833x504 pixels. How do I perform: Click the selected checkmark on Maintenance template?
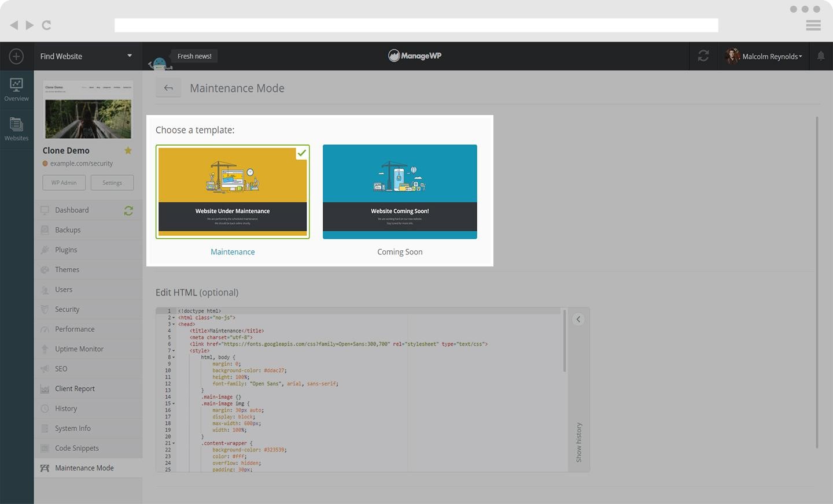pyautogui.click(x=301, y=153)
